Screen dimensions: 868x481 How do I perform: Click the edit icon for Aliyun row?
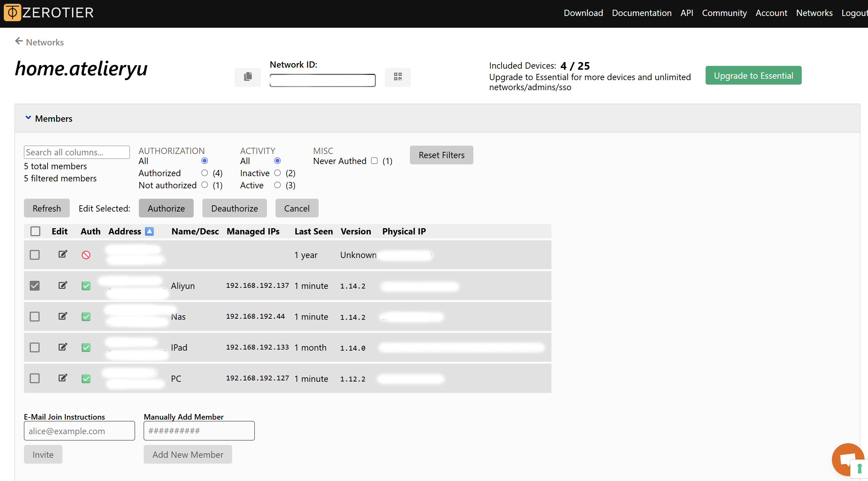click(62, 285)
